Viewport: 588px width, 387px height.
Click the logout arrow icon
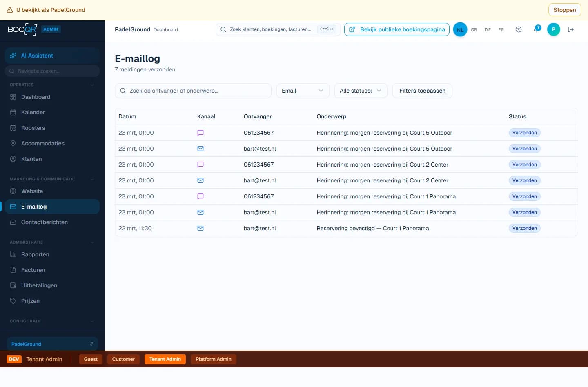[x=571, y=29]
